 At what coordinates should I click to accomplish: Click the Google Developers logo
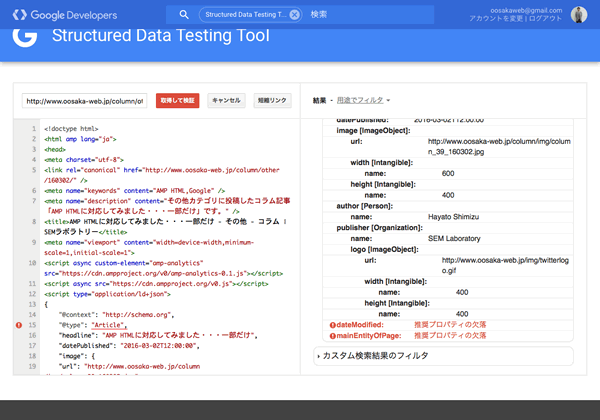[x=65, y=15]
